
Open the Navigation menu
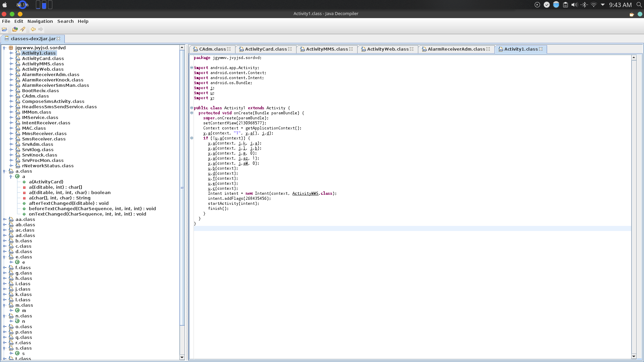40,21
